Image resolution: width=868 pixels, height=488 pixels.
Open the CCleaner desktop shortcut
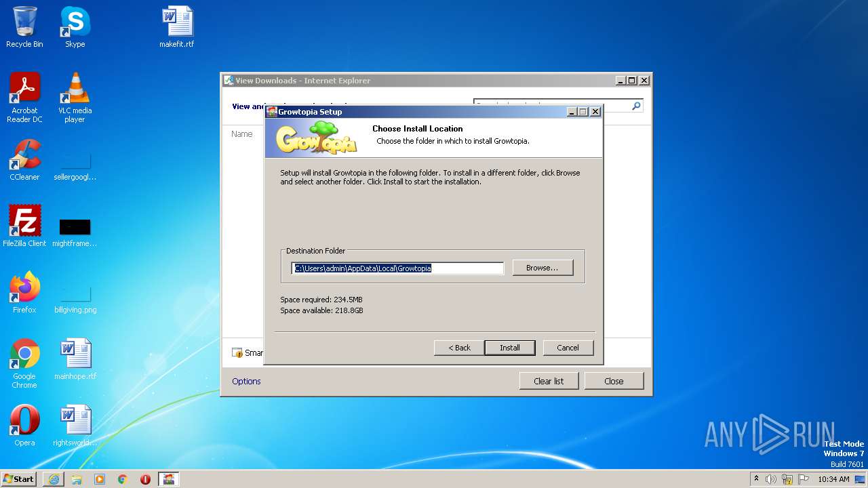tap(24, 159)
